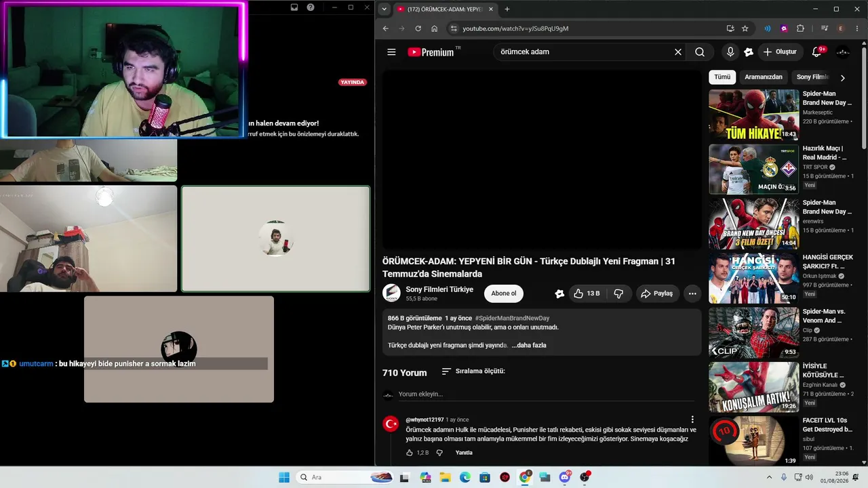
Task: Reload the YouTube page
Action: (418, 28)
